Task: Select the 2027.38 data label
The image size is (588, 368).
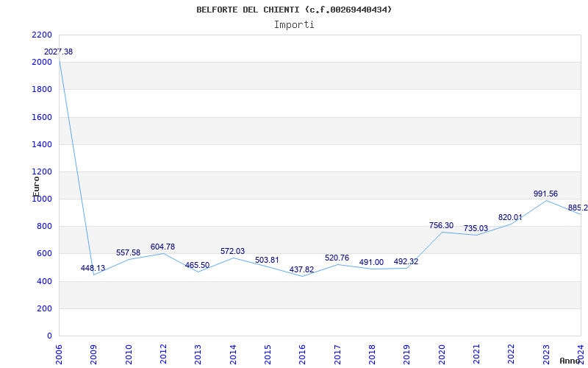Action: (59, 52)
